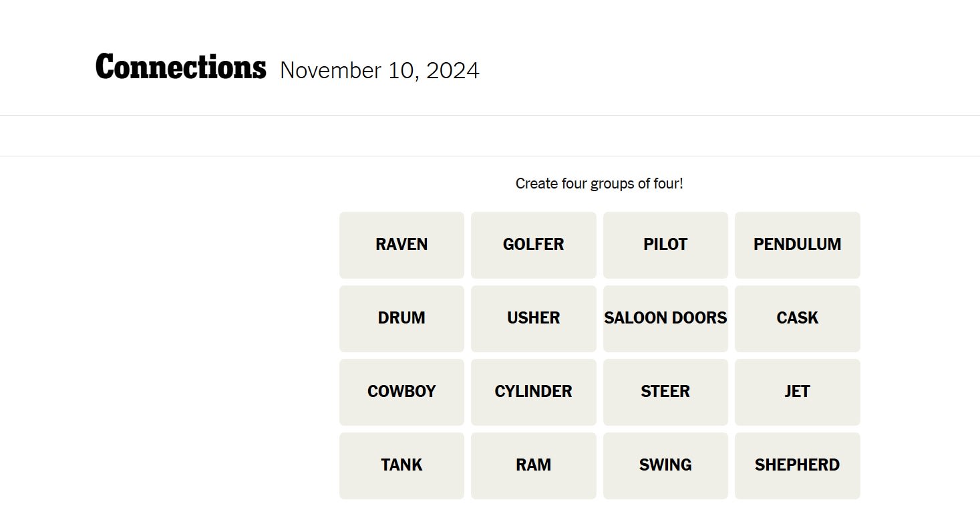Click the "Create four groups of four!" text
Screen dimensions: 980x518
[599, 183]
